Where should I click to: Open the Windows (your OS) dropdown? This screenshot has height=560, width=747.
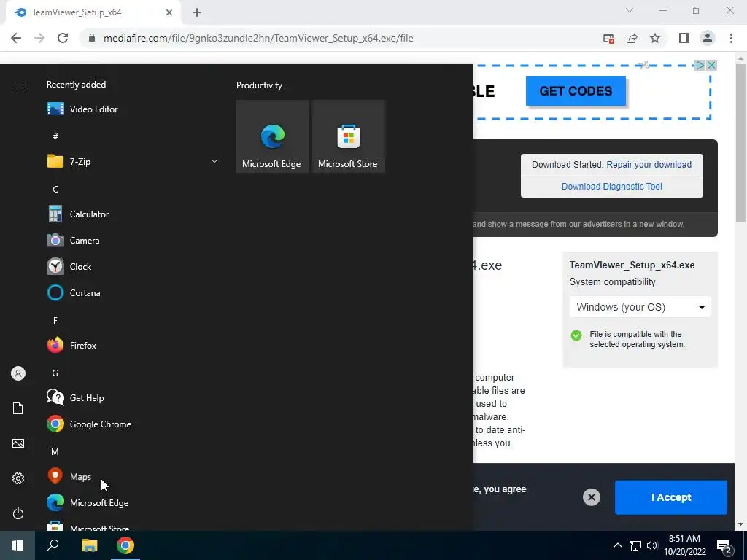click(640, 307)
